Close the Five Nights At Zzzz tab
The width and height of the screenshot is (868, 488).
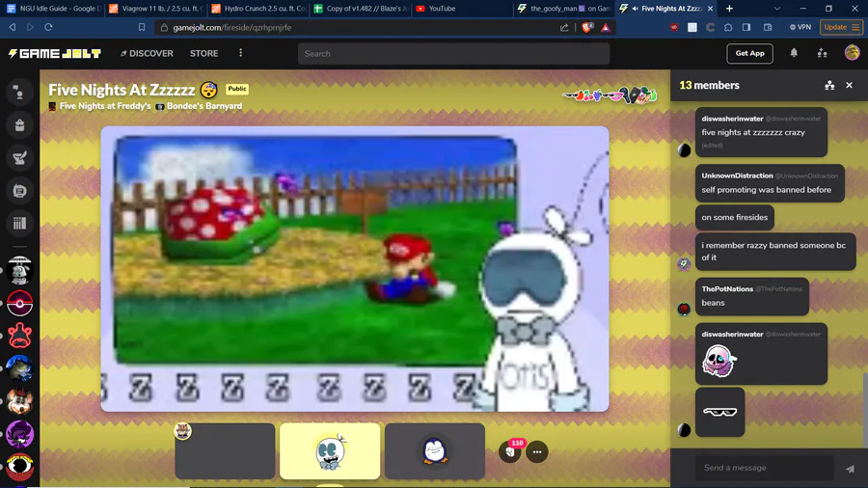coord(710,9)
